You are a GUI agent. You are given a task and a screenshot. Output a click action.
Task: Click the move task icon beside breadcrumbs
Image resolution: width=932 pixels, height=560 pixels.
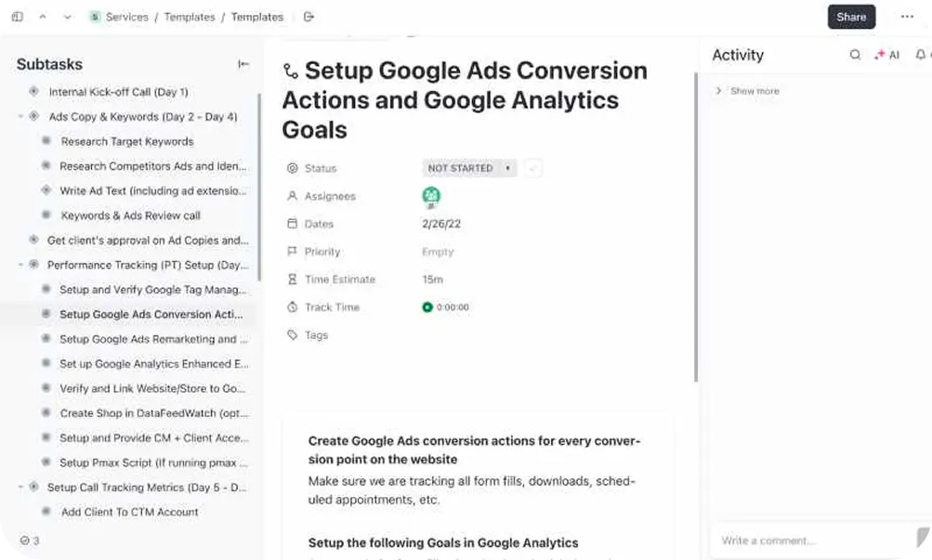click(308, 17)
